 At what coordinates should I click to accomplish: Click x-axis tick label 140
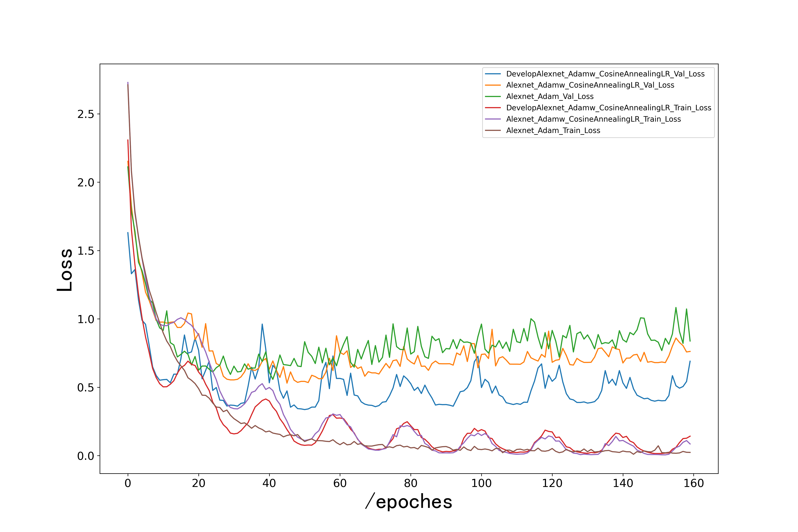[x=623, y=483]
